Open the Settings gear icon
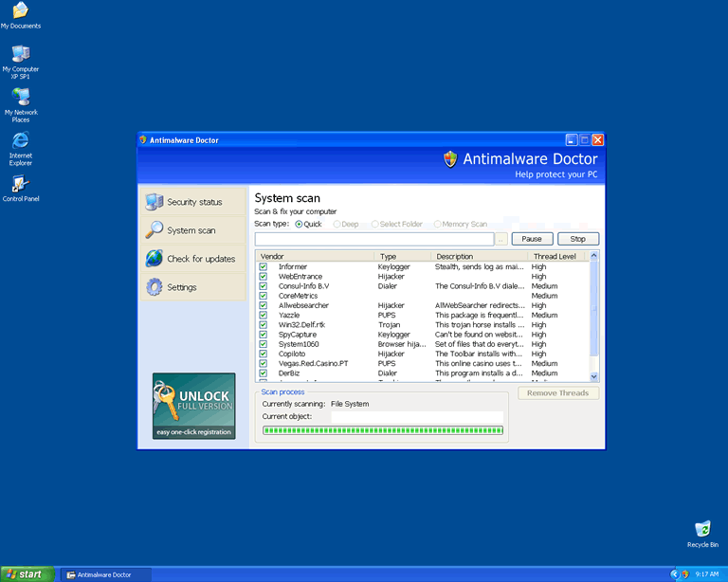 coord(155,287)
